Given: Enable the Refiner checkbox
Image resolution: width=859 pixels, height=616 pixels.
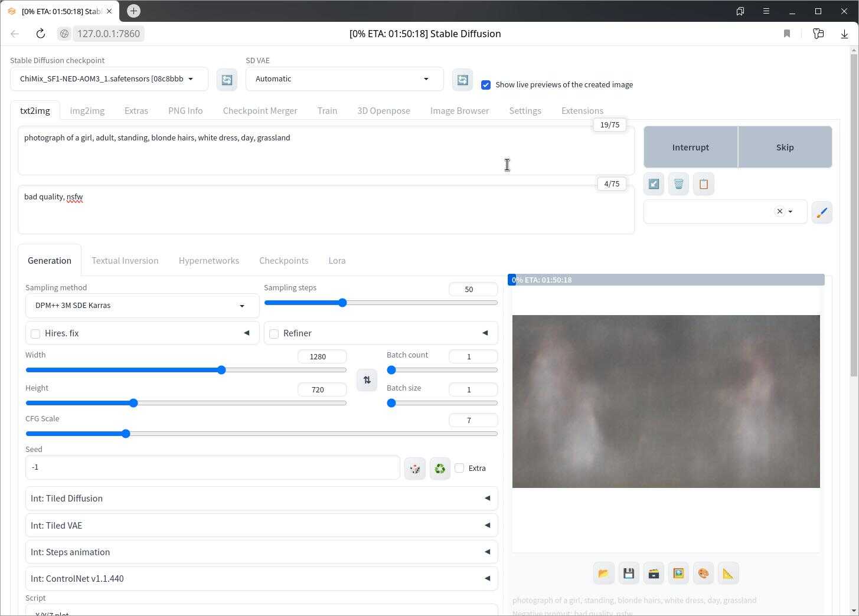Looking at the screenshot, I should 274,334.
